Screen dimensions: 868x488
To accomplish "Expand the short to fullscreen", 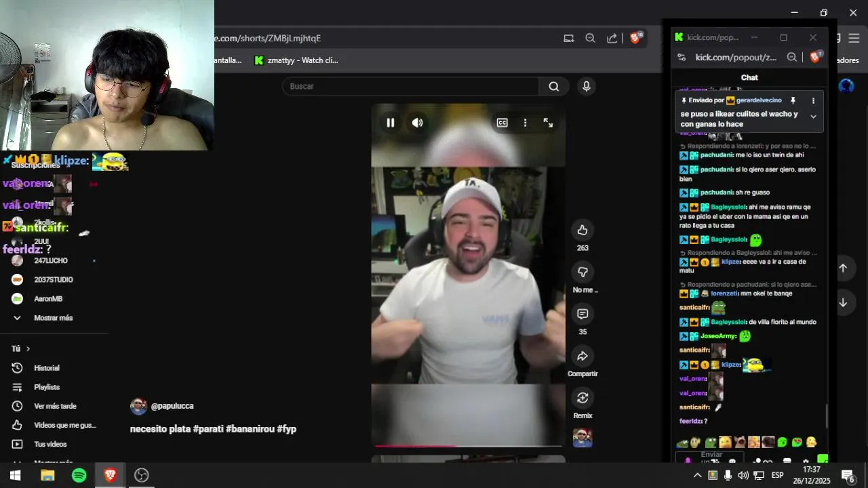I will 548,123.
